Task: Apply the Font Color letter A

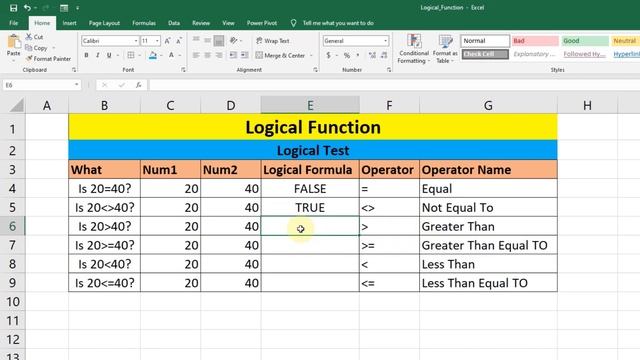Action: pyautogui.click(x=171, y=55)
